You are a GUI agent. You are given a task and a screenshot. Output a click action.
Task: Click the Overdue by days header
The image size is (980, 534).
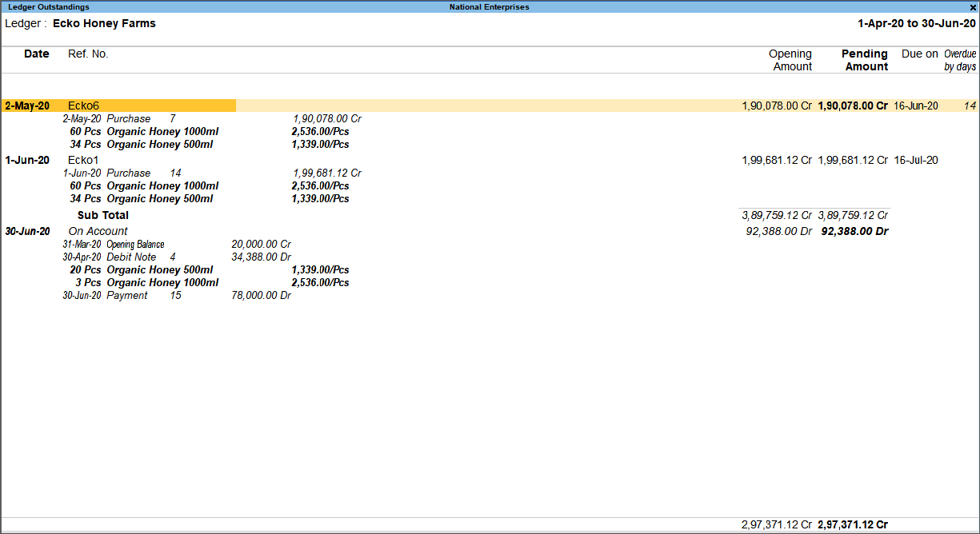pyautogui.click(x=959, y=60)
